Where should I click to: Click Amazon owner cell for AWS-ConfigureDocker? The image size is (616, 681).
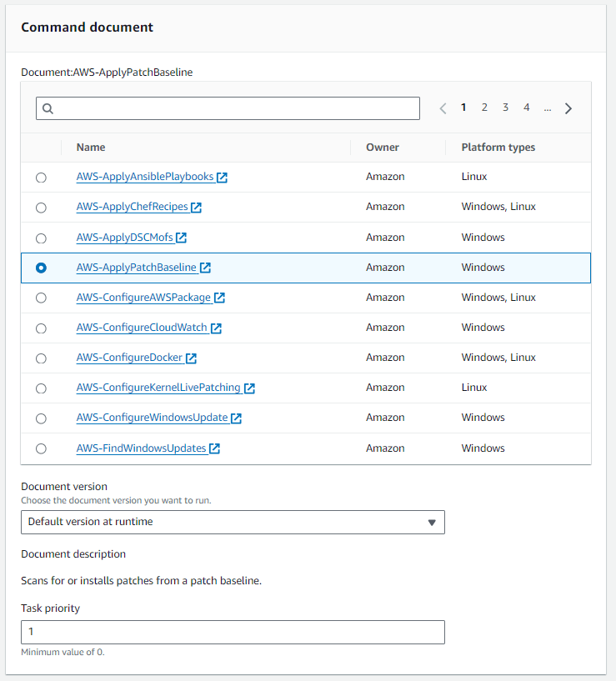(x=385, y=358)
